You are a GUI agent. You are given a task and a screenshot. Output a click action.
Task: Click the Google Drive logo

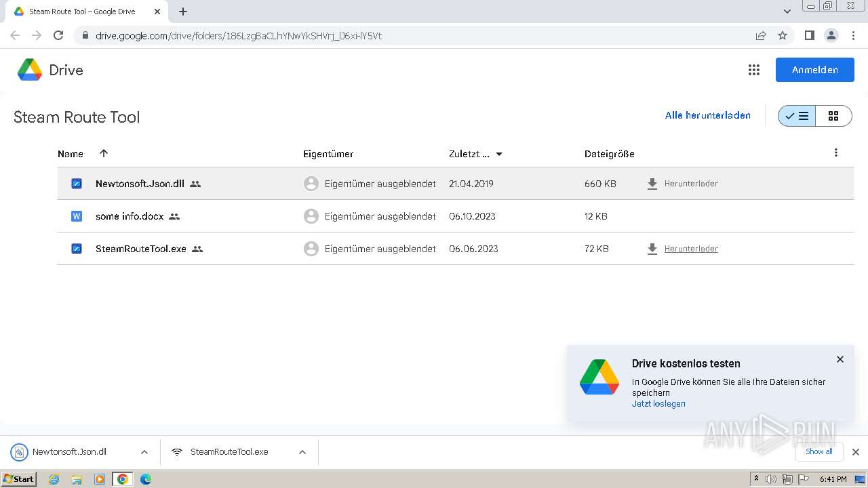(30, 70)
